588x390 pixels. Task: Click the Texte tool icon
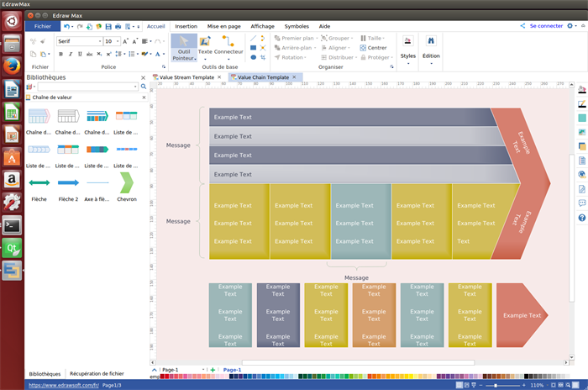[x=205, y=42]
